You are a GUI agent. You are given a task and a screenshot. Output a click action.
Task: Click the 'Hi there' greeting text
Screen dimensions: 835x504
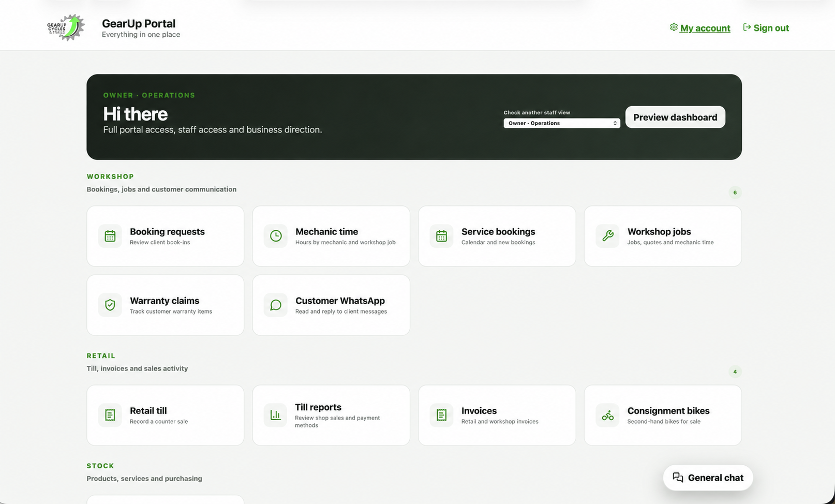point(136,114)
